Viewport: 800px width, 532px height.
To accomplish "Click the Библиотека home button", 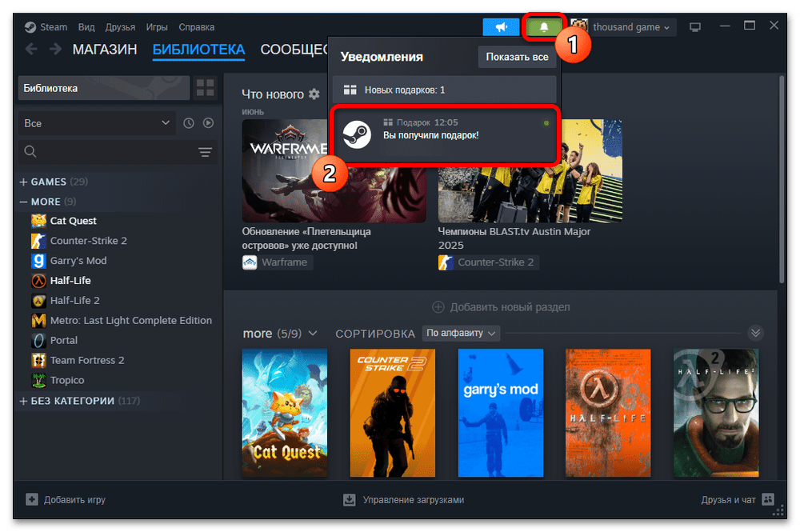I will tap(104, 88).
